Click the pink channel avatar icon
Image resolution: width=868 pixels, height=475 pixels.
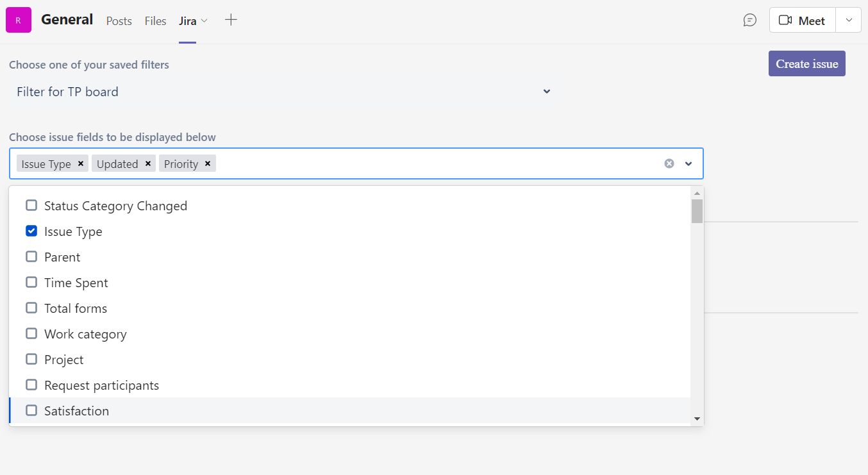[18, 20]
